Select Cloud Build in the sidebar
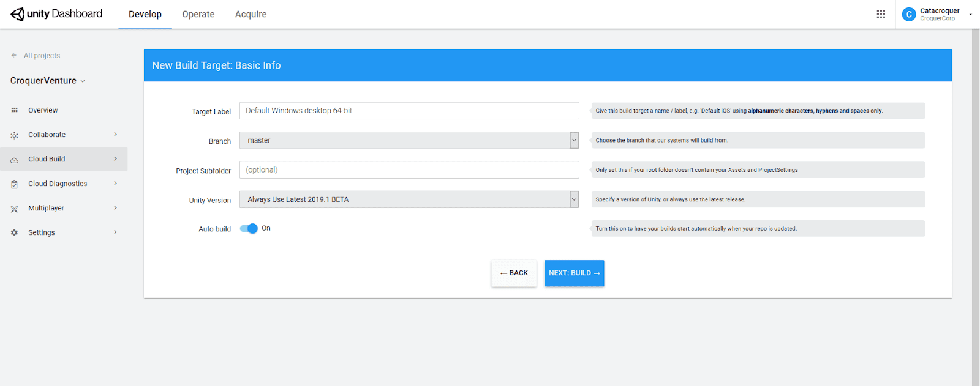The width and height of the screenshot is (980, 386). pyautogui.click(x=64, y=159)
